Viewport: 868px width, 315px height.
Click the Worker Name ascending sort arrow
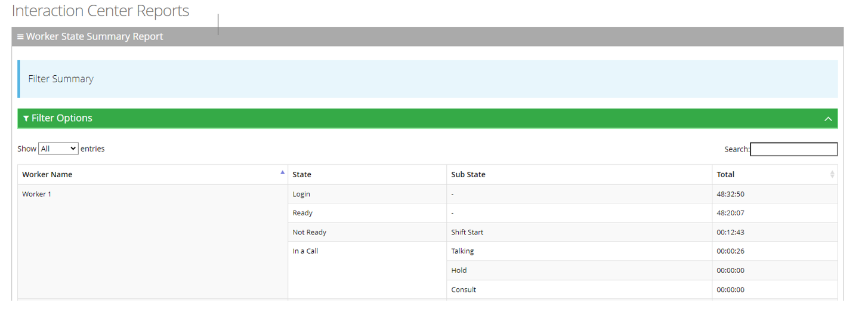pos(282,172)
